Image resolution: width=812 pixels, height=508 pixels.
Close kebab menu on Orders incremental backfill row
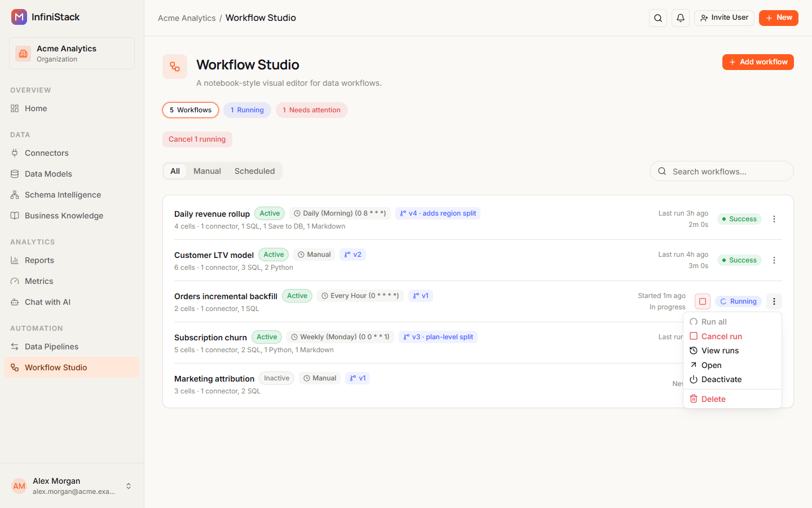(x=774, y=301)
